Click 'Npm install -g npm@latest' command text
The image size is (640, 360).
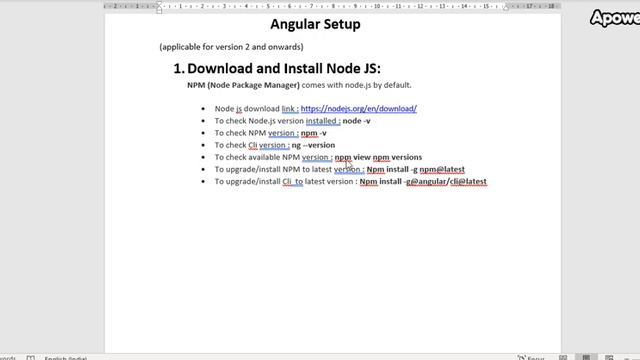pos(416,169)
